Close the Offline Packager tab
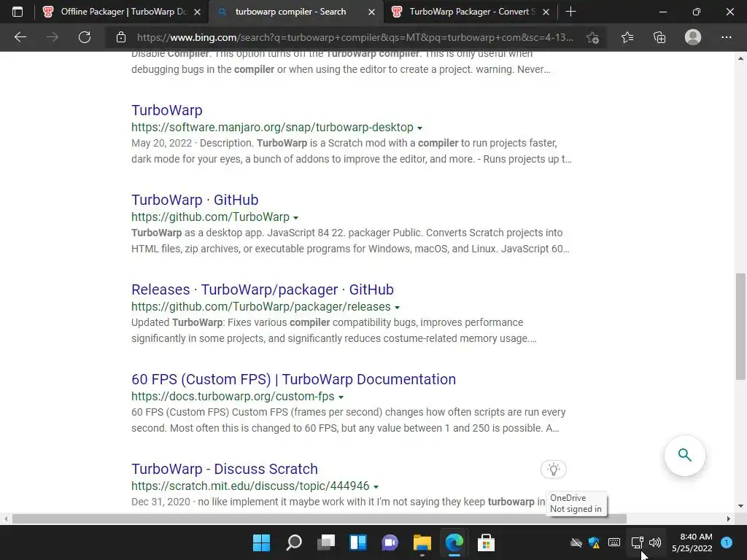This screenshot has height=560, width=747. coord(197,12)
